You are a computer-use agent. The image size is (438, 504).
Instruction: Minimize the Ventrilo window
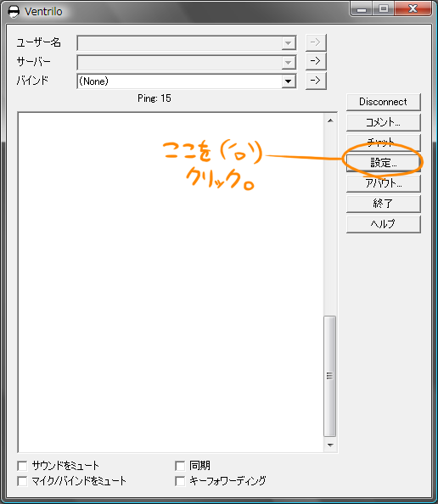(362, 8)
